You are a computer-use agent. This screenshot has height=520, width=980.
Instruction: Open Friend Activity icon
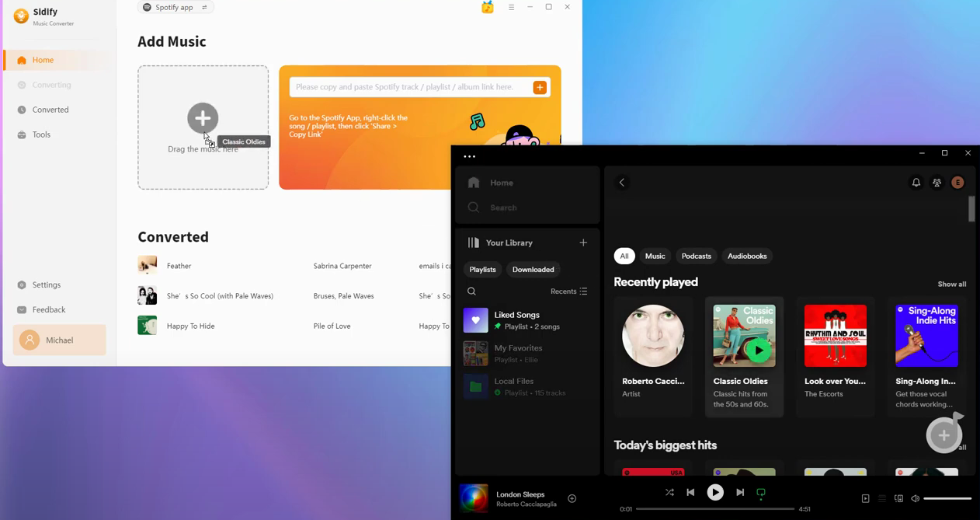[937, 183]
